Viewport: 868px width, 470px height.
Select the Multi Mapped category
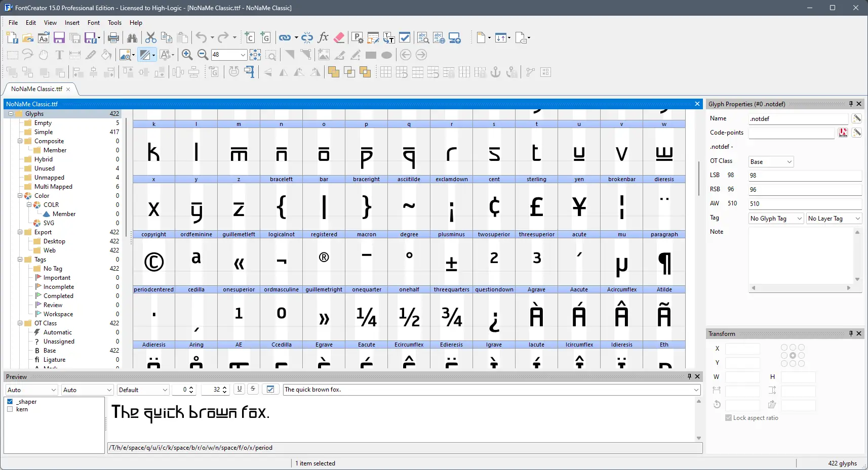(53, 187)
